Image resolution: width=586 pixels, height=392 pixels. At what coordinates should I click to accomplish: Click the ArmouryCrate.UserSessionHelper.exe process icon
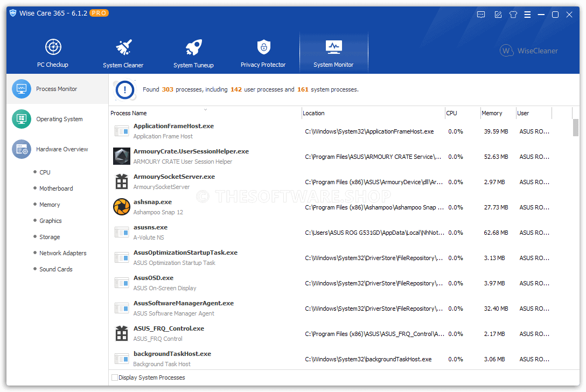coord(122,156)
